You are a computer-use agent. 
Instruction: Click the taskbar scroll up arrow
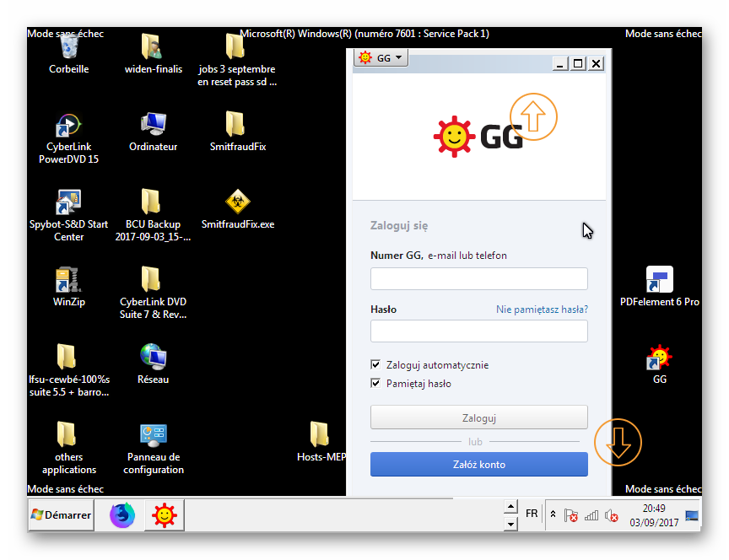(510, 507)
